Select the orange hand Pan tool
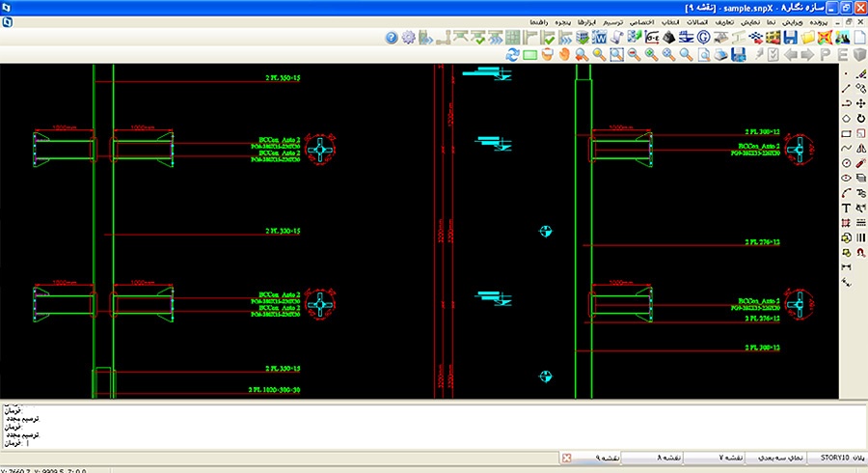868x473 pixels. pos(564,55)
